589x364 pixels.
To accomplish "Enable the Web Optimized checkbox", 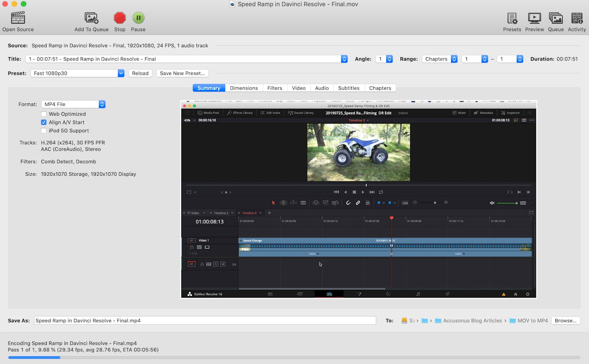I will [44, 114].
